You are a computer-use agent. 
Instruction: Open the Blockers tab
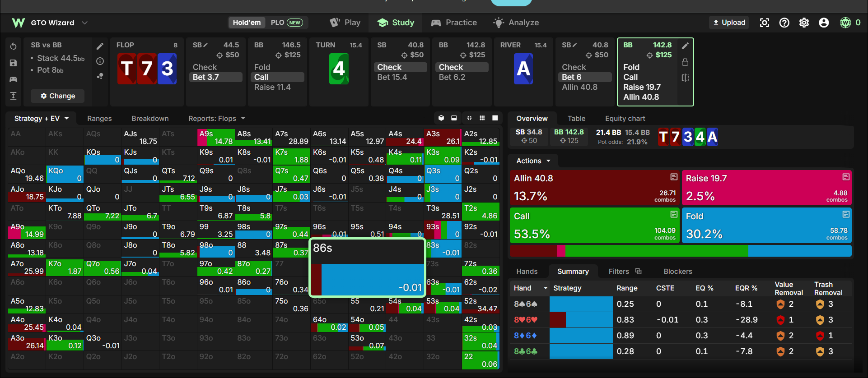pos(677,271)
